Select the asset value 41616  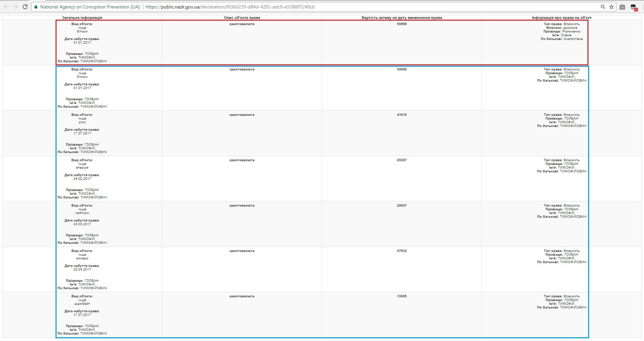coord(402,115)
